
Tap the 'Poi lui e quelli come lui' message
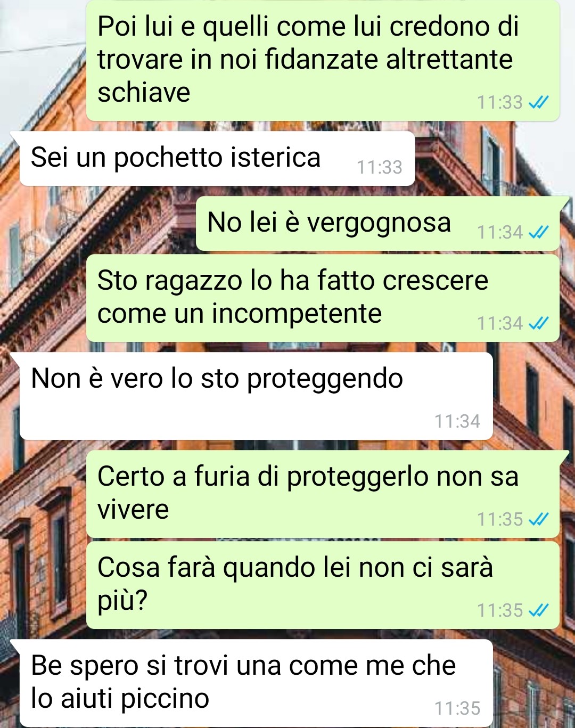323,60
